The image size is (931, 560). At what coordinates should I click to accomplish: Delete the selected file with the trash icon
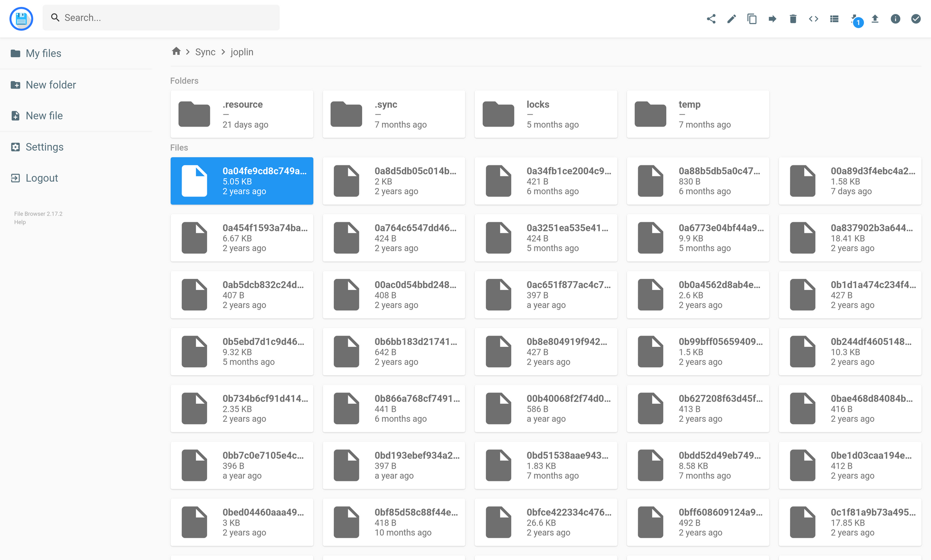[x=793, y=19]
